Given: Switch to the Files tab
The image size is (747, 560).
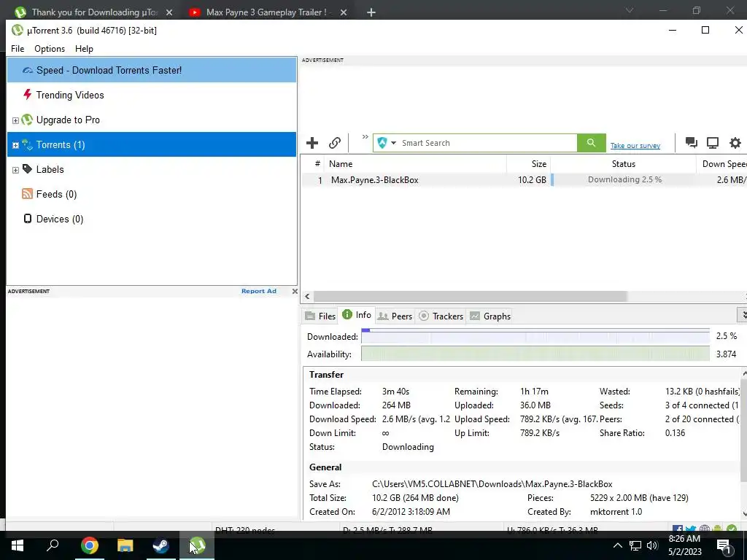Looking at the screenshot, I should click(320, 316).
